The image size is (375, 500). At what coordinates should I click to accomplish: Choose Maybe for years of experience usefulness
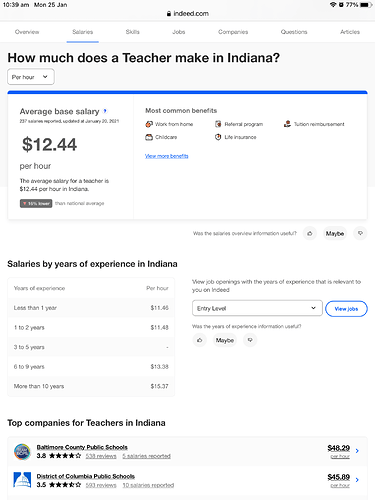pos(225,340)
